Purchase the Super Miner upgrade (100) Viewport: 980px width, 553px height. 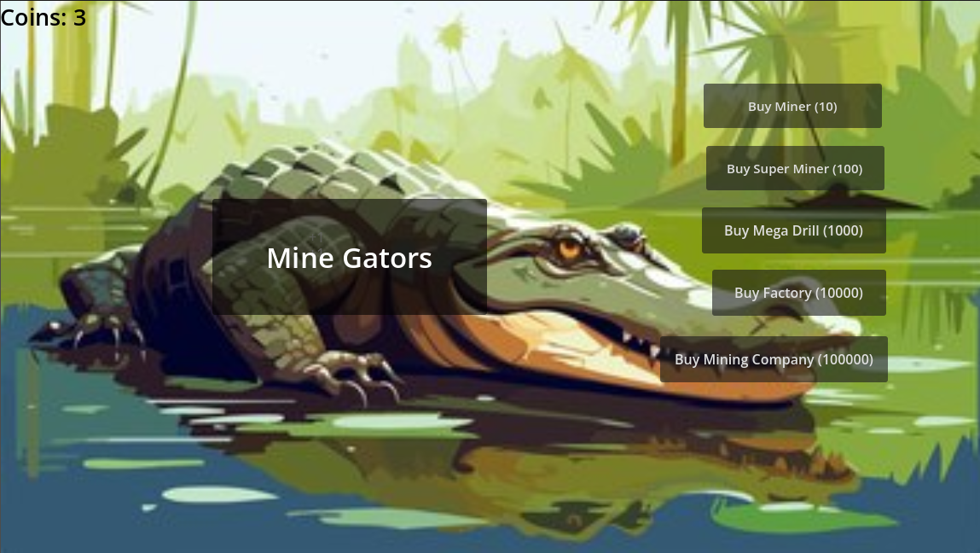click(795, 168)
